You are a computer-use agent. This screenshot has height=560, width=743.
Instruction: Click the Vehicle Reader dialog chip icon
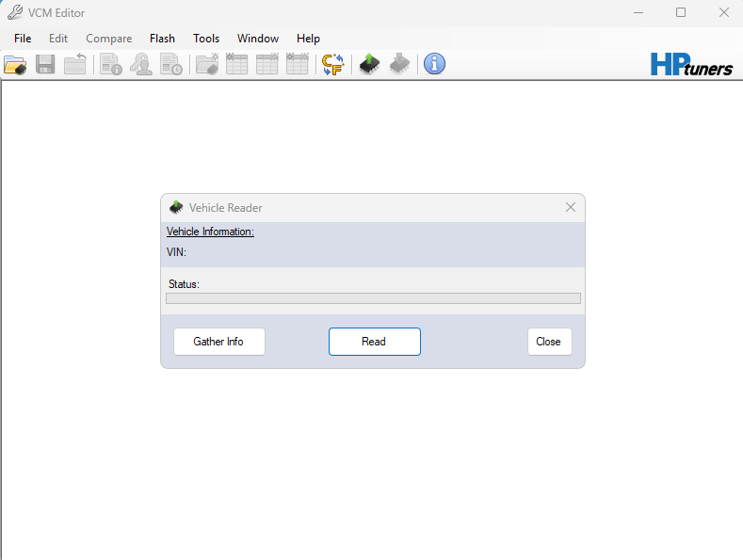click(176, 207)
